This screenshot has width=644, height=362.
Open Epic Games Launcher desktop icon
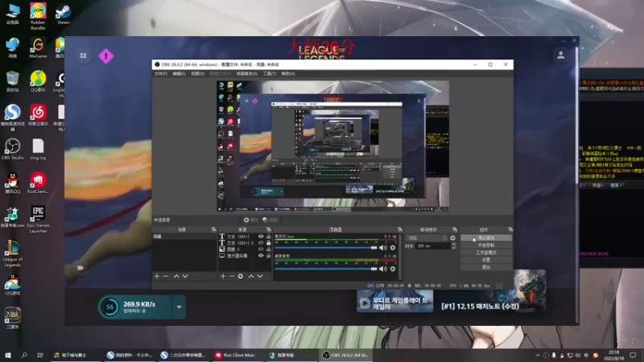pyautogui.click(x=38, y=219)
